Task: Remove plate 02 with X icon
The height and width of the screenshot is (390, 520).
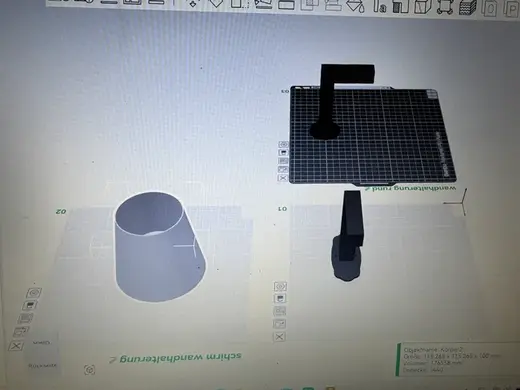Action: [x=16, y=346]
